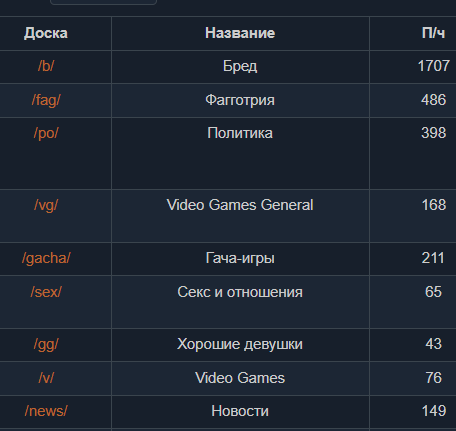Go to the /gg/ board

click(x=46, y=344)
